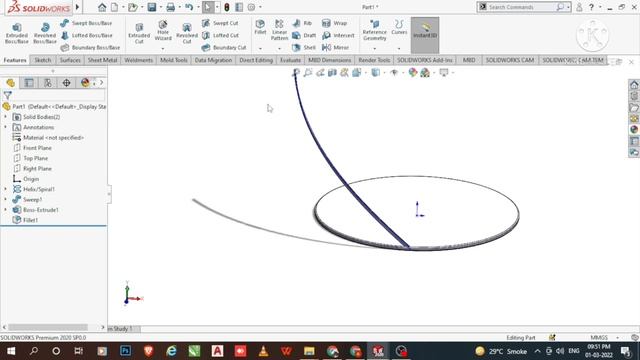Open the MMGS unit system dropdown
The image size is (640, 360).
point(617,338)
